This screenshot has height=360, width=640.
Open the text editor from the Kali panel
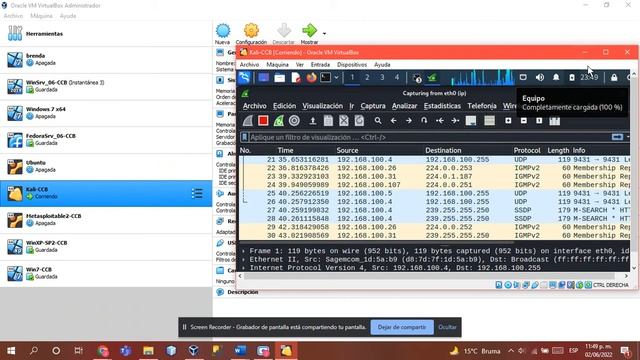click(296, 78)
